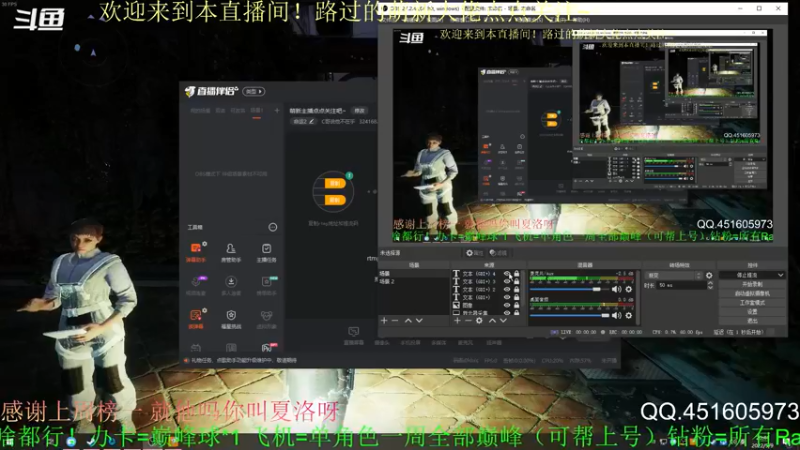Image resolution: width=800 pixels, height=450 pixels.
Task: Click the 时长 50 ms duration field
Action: point(681,285)
